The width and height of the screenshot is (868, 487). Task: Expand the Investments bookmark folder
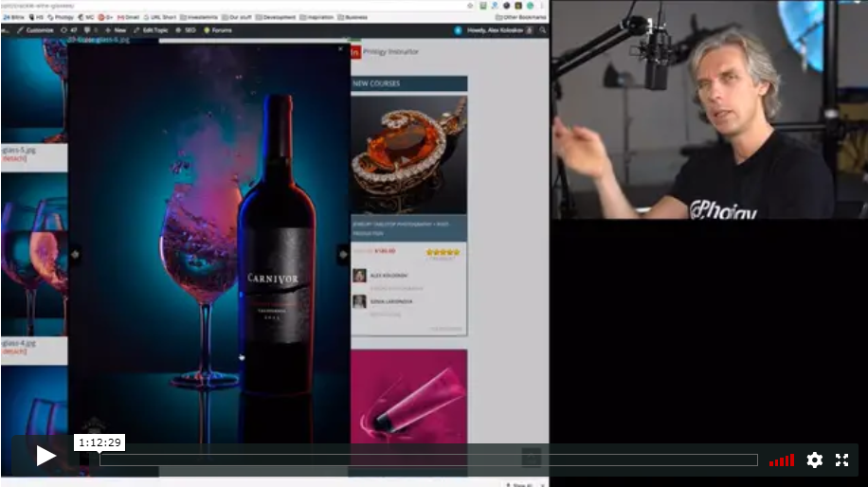tap(199, 17)
